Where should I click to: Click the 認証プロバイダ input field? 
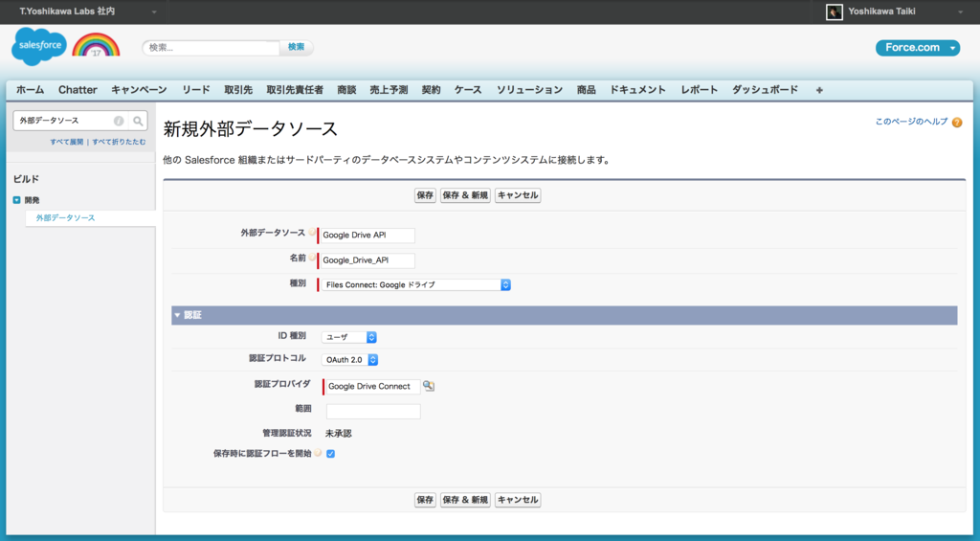point(373,387)
